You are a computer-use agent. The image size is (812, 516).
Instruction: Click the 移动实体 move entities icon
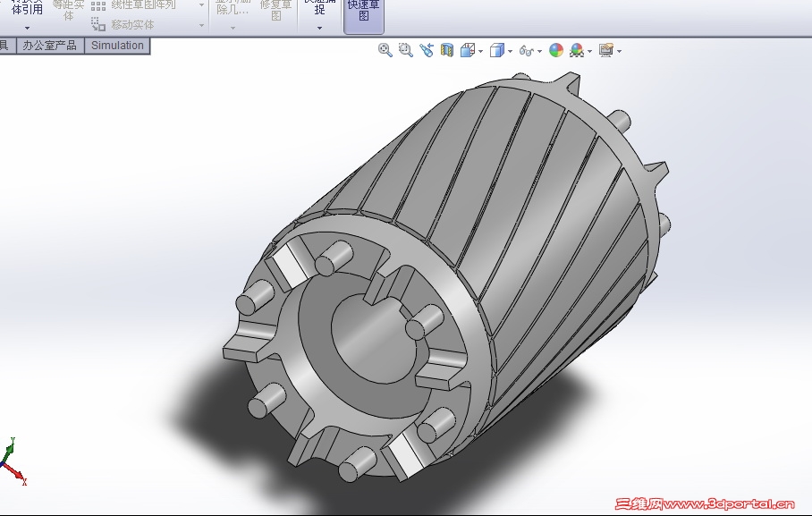point(98,24)
